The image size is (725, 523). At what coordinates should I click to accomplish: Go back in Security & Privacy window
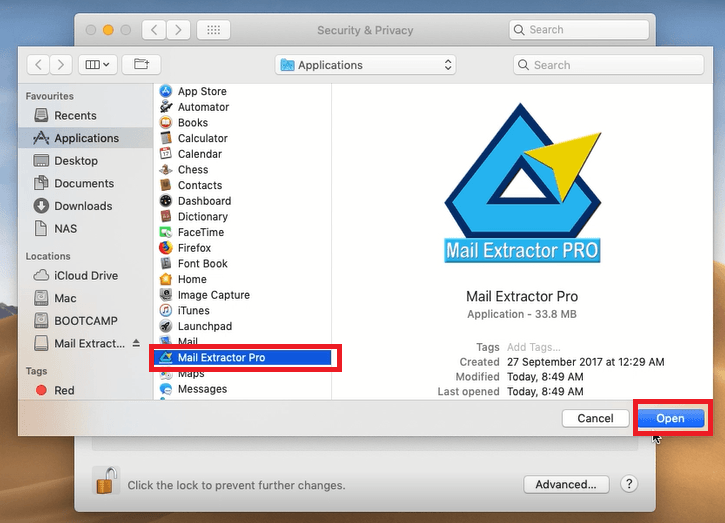154,30
